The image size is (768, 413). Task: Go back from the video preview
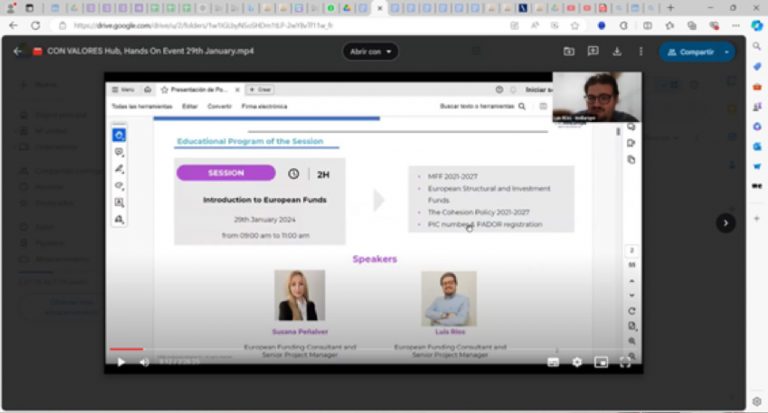[x=18, y=51]
